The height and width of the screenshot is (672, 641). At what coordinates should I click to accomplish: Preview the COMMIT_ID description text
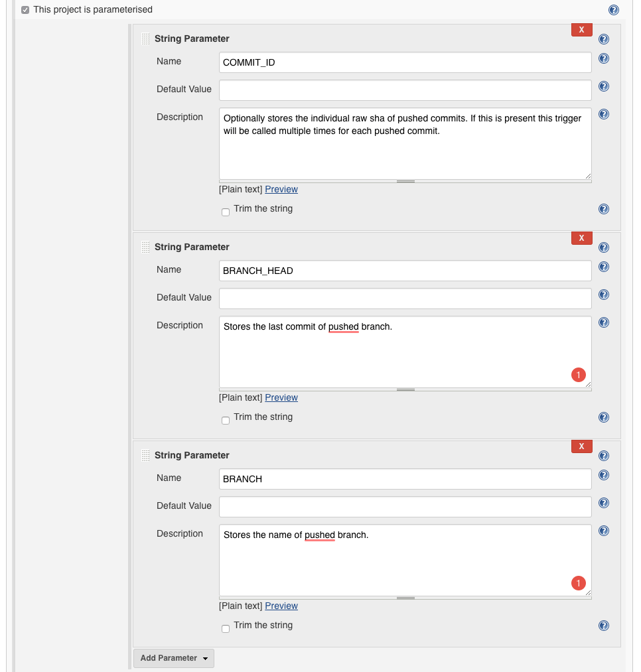281,188
